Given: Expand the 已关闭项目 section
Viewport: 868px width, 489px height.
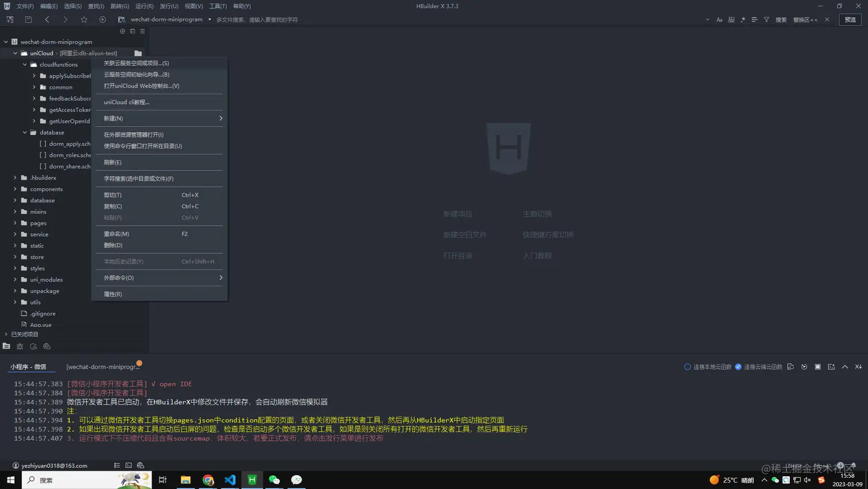Looking at the screenshot, I should [6, 334].
